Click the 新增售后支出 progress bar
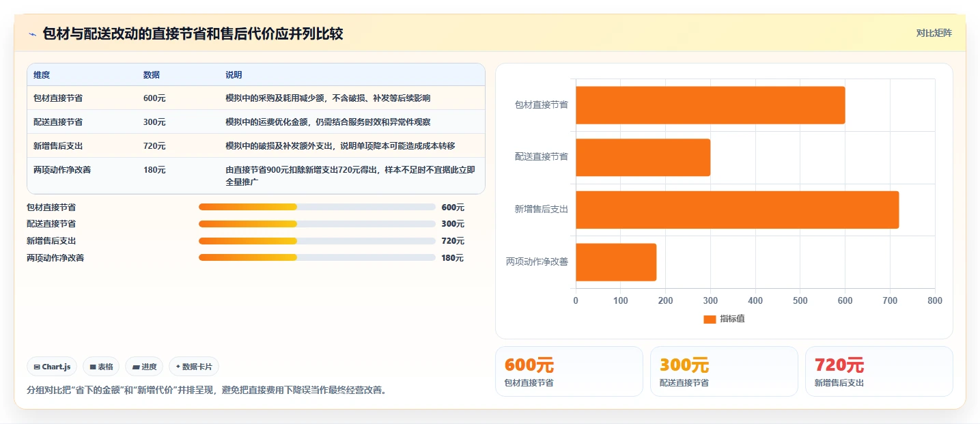This screenshot has width=980, height=424. pyautogui.click(x=317, y=241)
